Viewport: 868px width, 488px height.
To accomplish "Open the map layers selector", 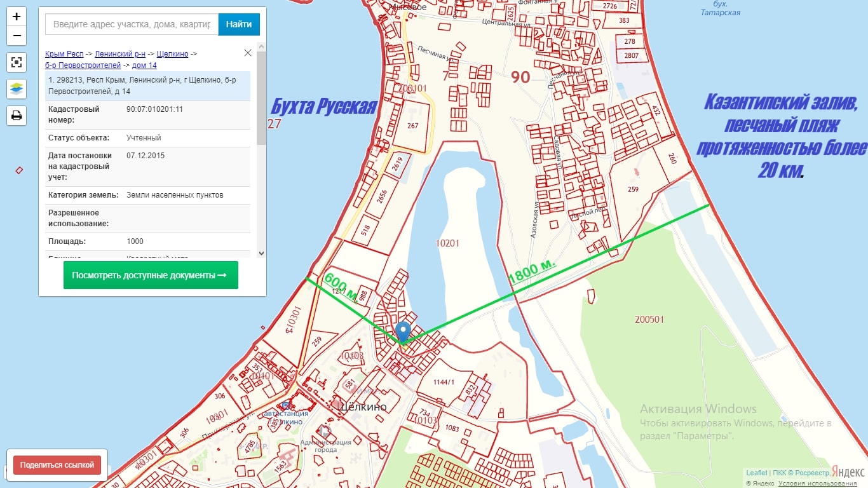I will pos(17,89).
